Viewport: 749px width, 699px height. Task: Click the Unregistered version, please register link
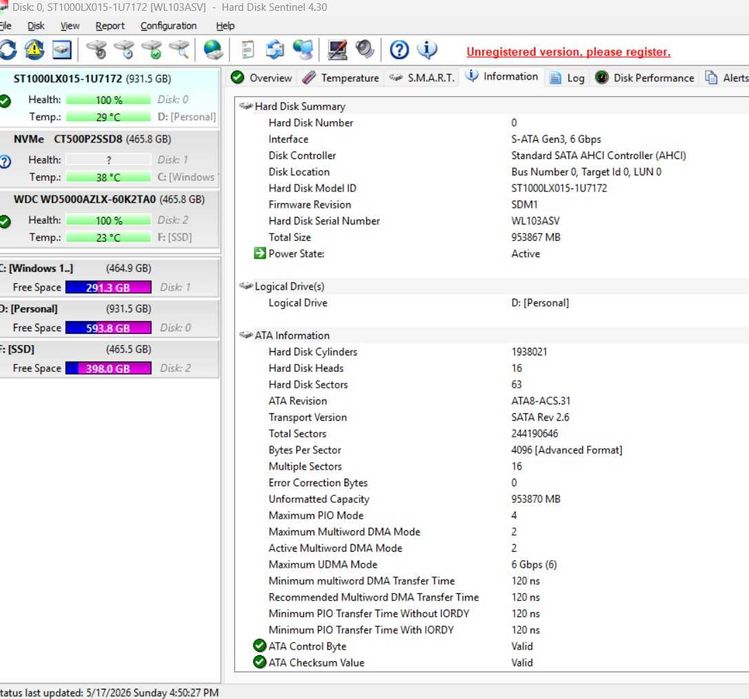568,52
